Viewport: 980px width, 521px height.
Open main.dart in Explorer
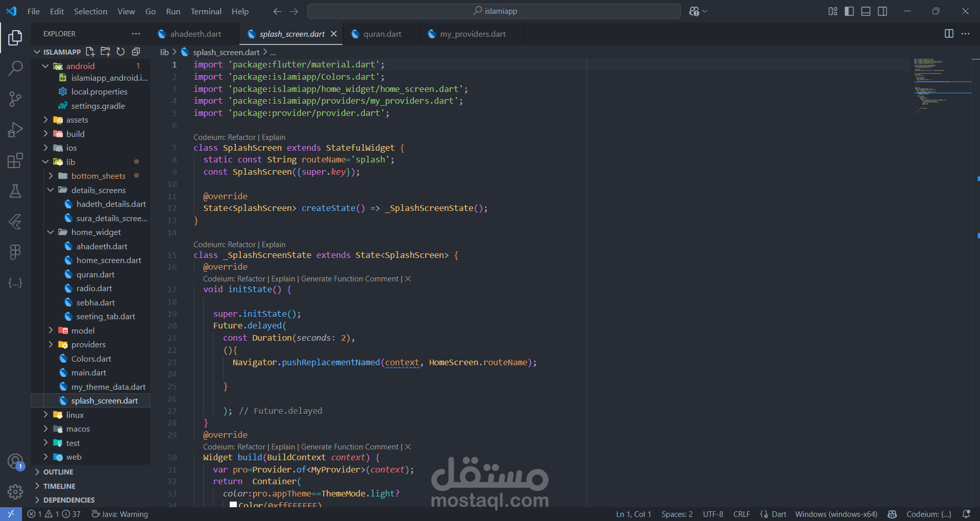[89, 372]
